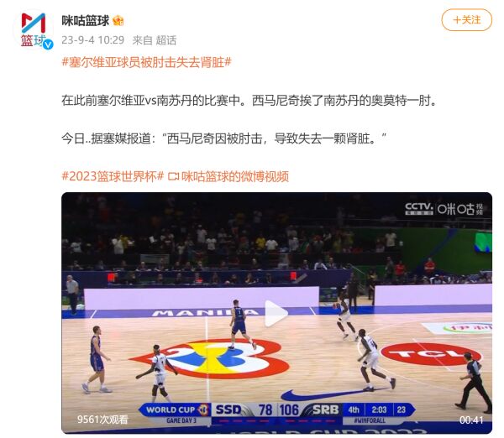Image resolution: width=504 pixels, height=438 pixels.
Task: Click the 9561次观看 view count
Action: (102, 420)
